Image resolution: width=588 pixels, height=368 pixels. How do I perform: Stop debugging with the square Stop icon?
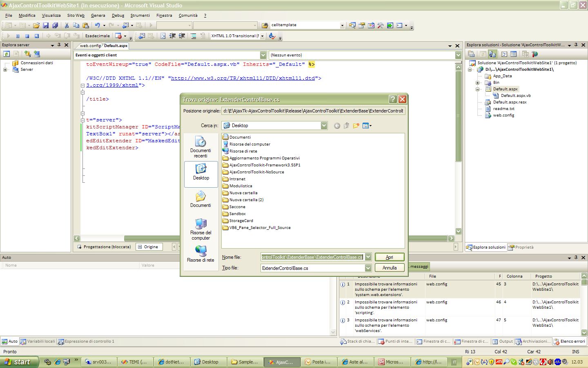coord(27,36)
